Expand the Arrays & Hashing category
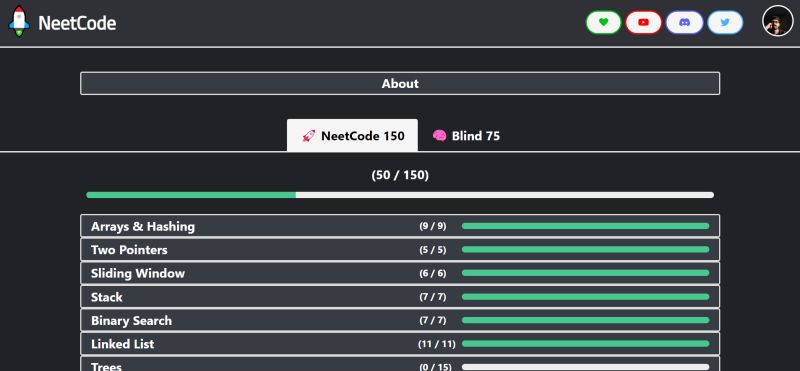 pos(400,226)
